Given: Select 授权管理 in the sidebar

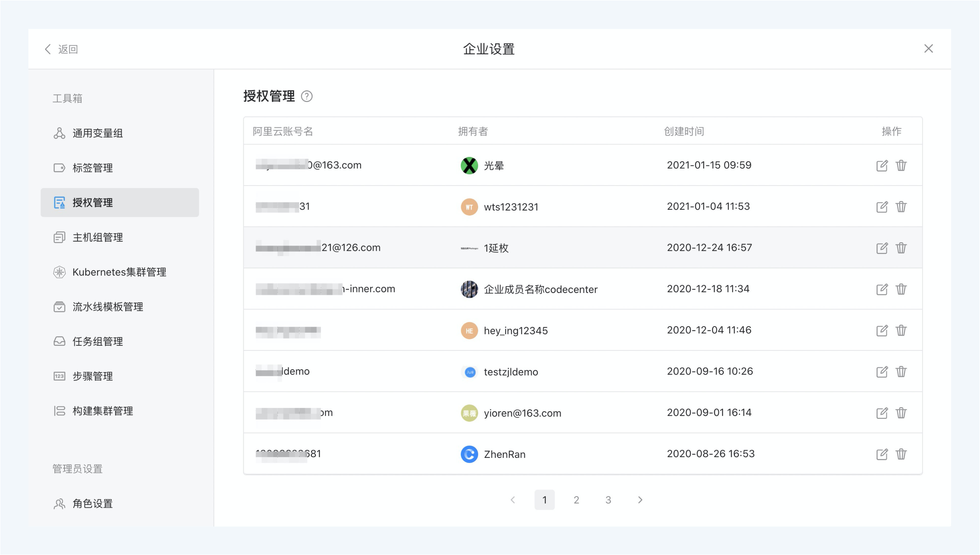Looking at the screenshot, I should [x=120, y=202].
